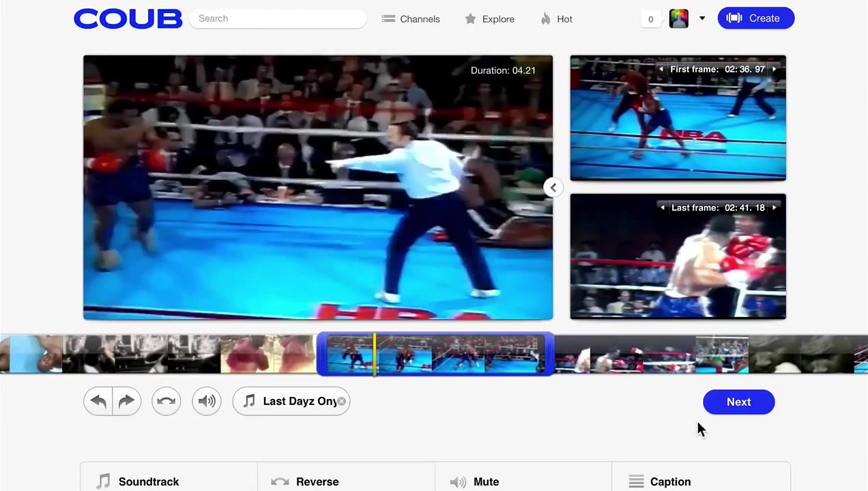This screenshot has width=868, height=491.
Task: Open the Channels menu
Action: pyautogui.click(x=411, y=19)
